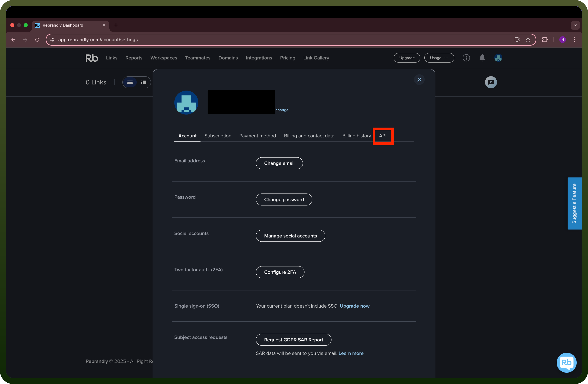
Task: Switch to the Subscription tab
Action: [218, 136]
